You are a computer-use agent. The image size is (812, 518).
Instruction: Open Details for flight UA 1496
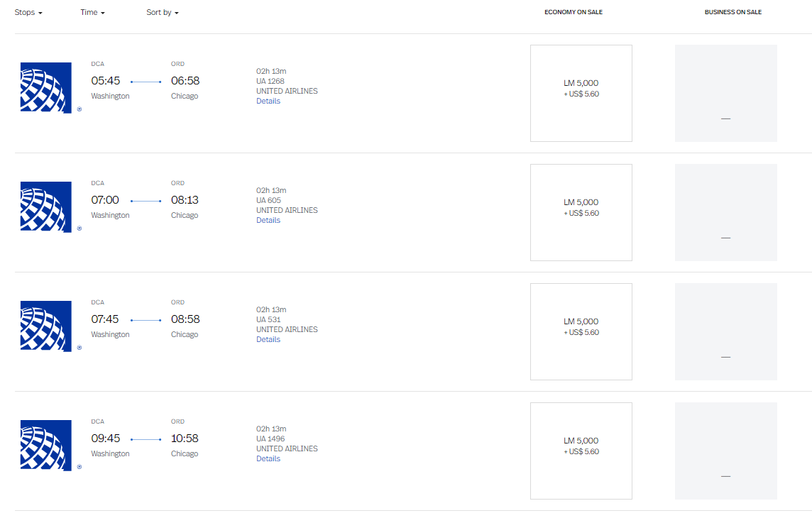point(268,458)
